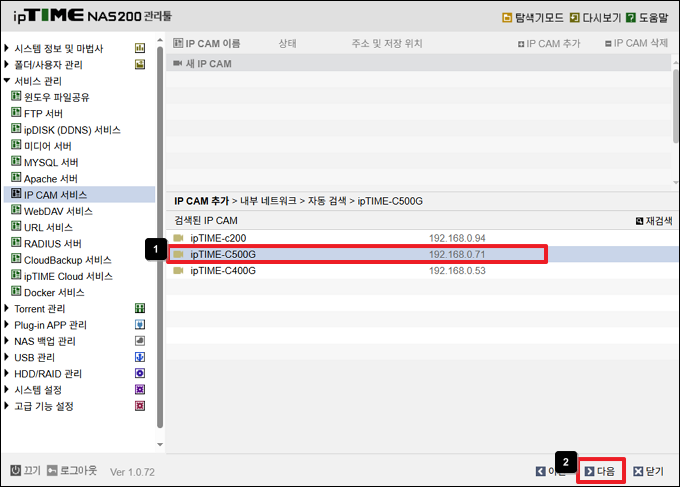Click the Plug-in APP 관리 icon
The image size is (680, 487).
coord(140,325)
